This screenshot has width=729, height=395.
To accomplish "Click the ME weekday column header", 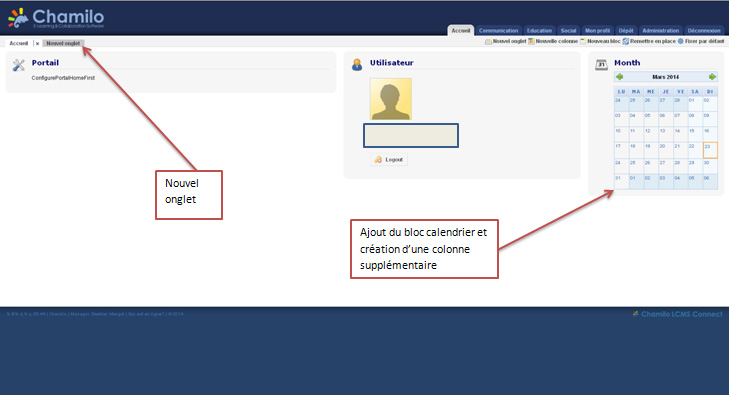I will tap(650, 92).
